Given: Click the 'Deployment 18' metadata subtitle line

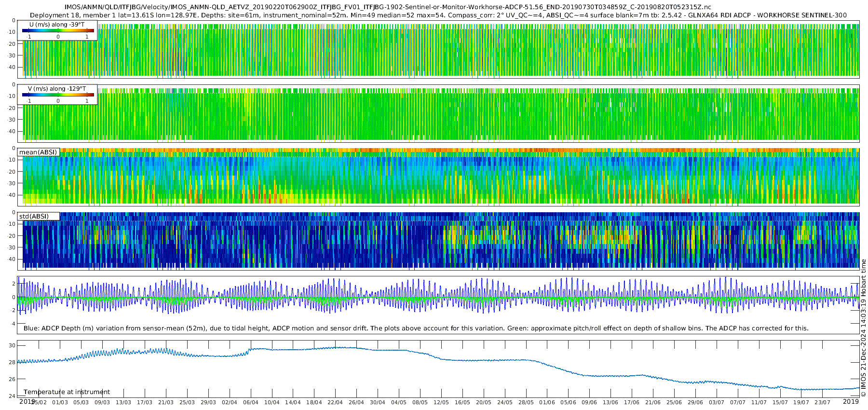Looking at the screenshot, I should tap(438, 15).
